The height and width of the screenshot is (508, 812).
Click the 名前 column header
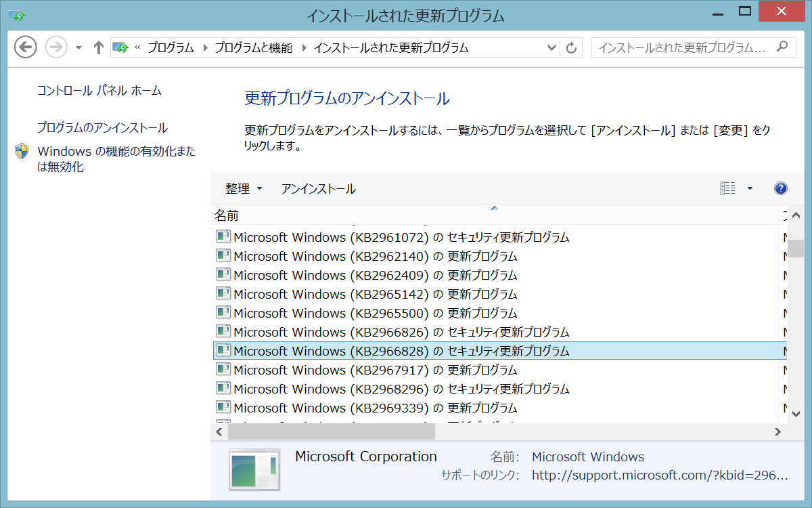pyautogui.click(x=227, y=215)
